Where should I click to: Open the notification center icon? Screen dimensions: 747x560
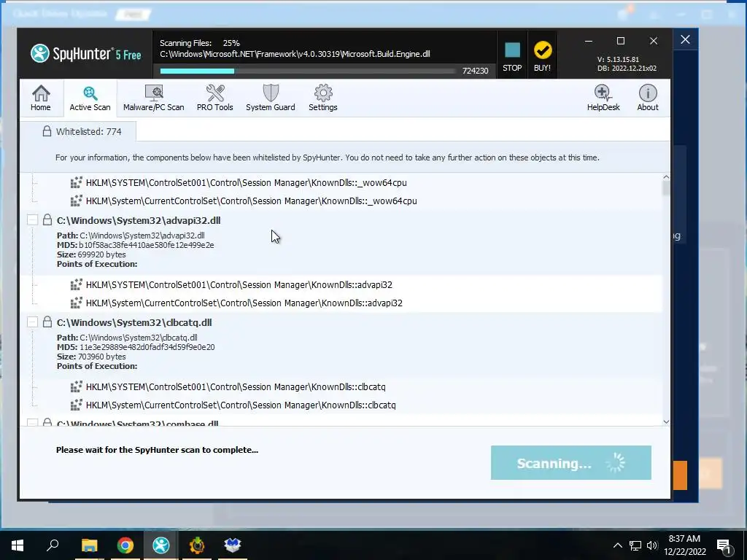724,545
